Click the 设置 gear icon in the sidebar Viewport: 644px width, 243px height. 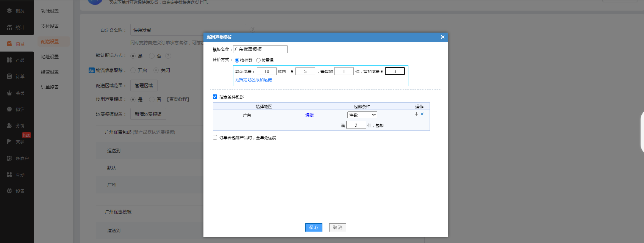tap(9, 191)
